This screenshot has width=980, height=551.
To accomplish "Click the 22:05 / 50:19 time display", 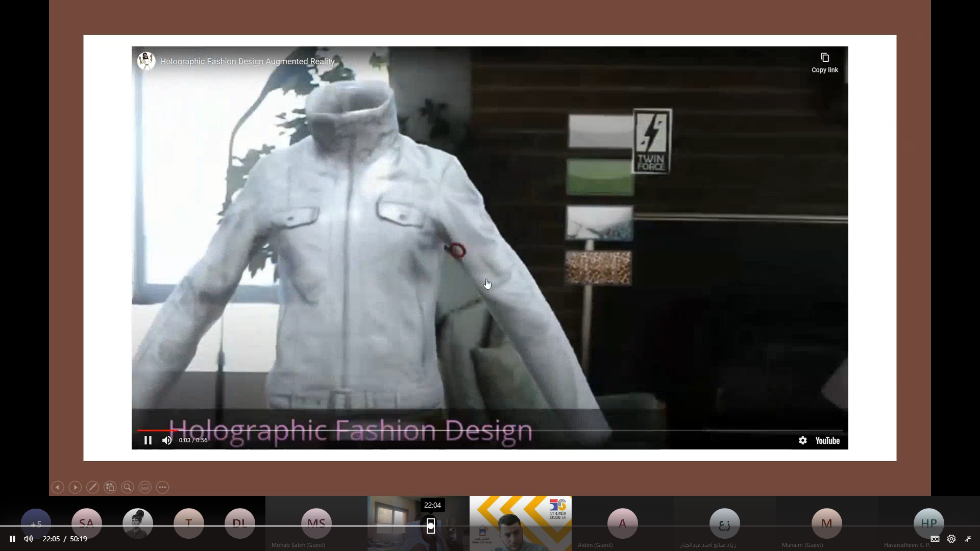I will pos(65,539).
